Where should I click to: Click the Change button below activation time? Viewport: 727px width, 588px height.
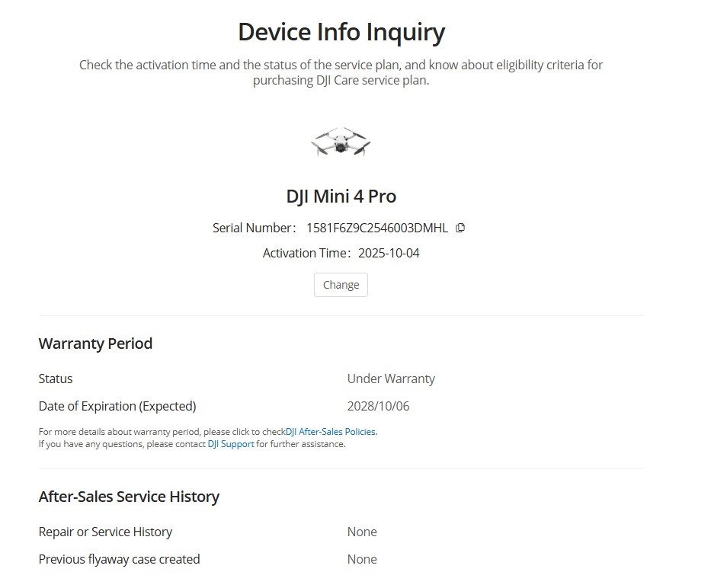(x=340, y=284)
